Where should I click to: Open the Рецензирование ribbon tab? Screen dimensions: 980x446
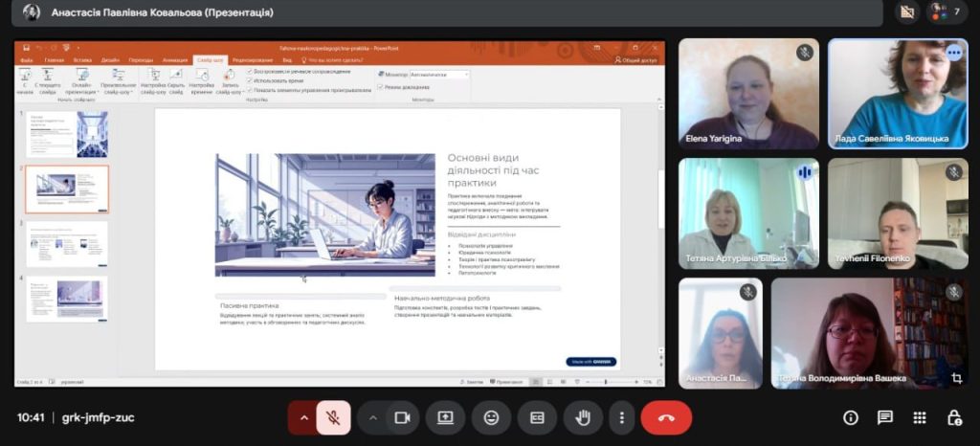[252, 59]
